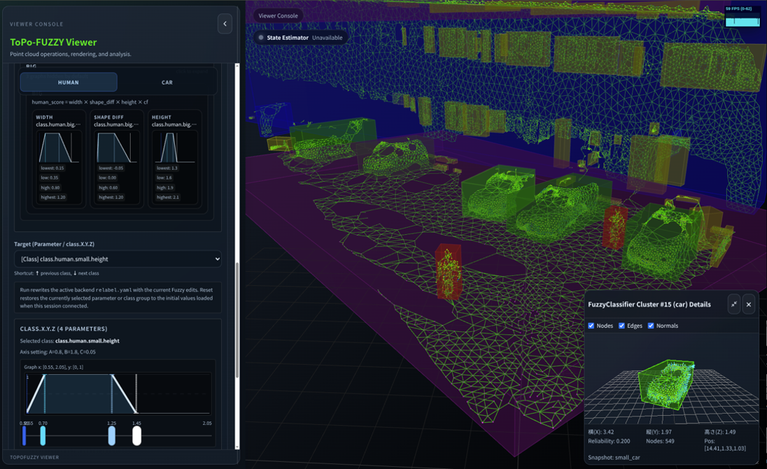Click the 'Reliability: 0.200' value
Viewport: 767px width, 469px height.
pos(609,441)
